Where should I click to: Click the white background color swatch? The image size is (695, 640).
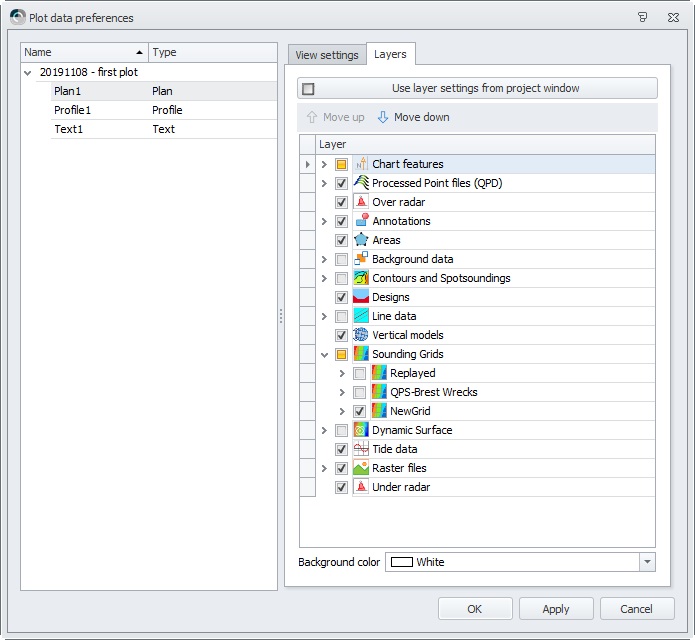pos(402,562)
